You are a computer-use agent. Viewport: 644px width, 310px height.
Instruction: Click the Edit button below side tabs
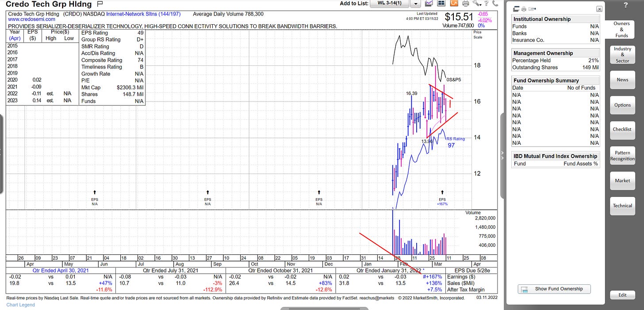(x=622, y=295)
